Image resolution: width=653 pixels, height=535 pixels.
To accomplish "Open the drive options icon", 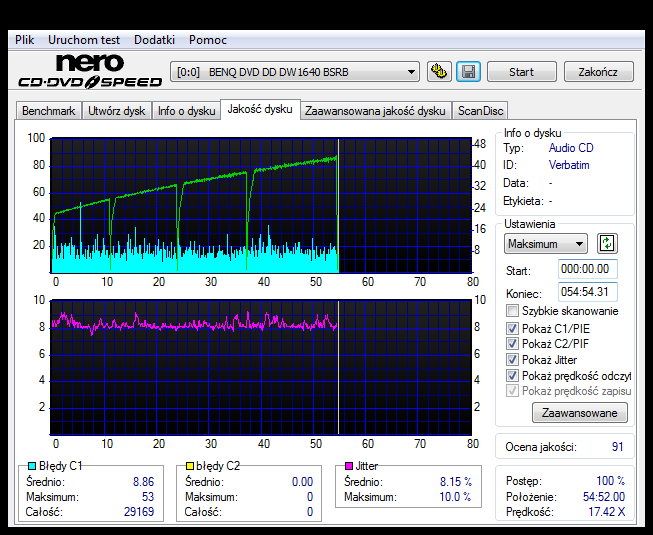I will 439,72.
